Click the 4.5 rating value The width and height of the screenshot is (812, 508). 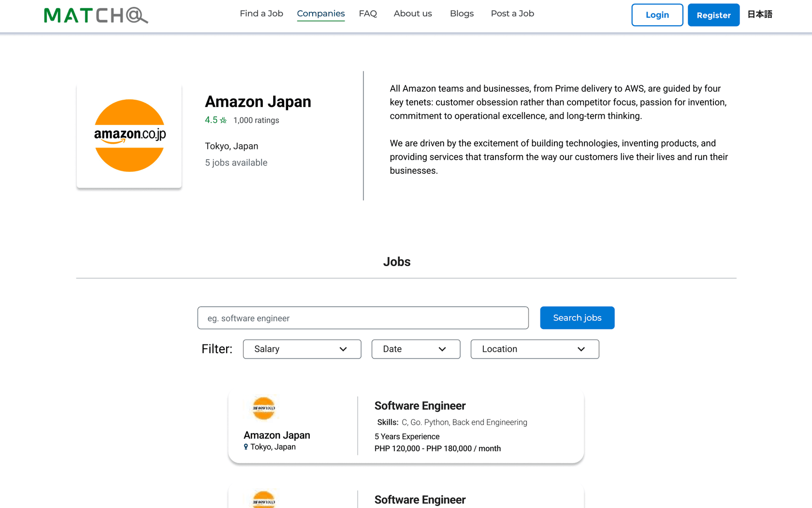(211, 120)
